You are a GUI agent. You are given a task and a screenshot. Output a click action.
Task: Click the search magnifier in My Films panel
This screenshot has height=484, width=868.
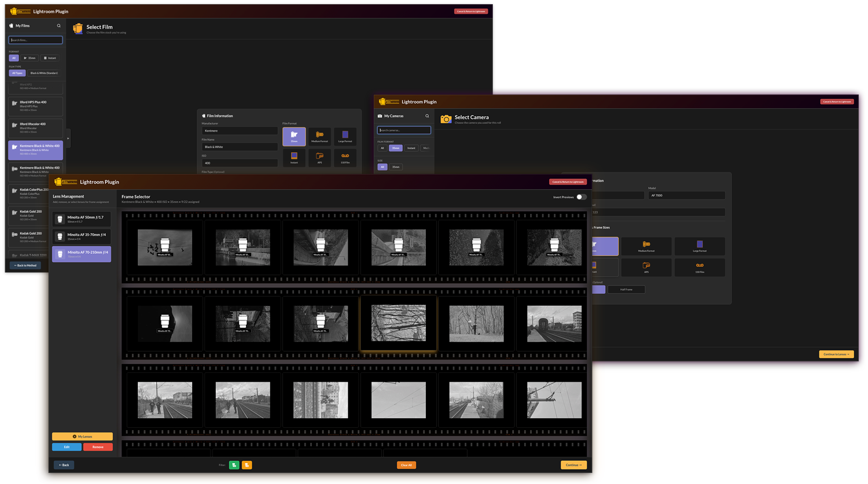pos(59,25)
